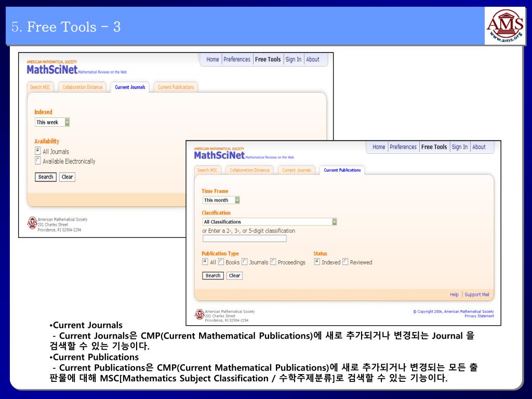Click Search button in Current Publications window
The width and height of the screenshot is (532, 399).
tap(212, 275)
